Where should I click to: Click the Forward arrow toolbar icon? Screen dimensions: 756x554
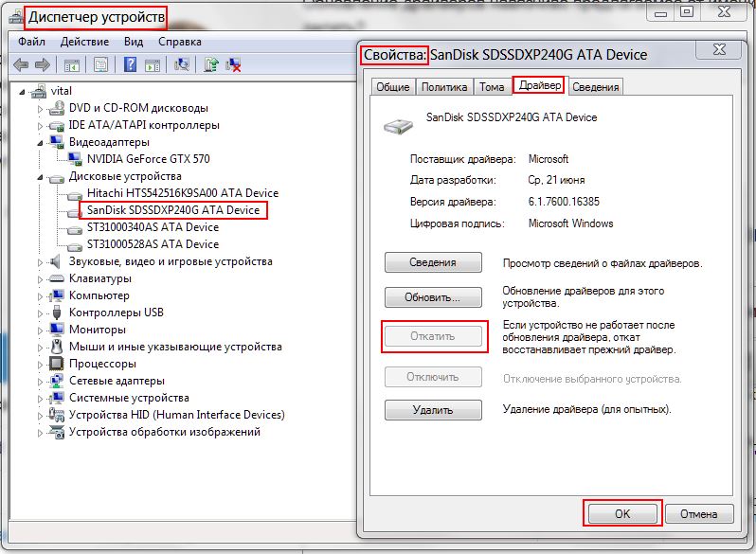coord(43,64)
